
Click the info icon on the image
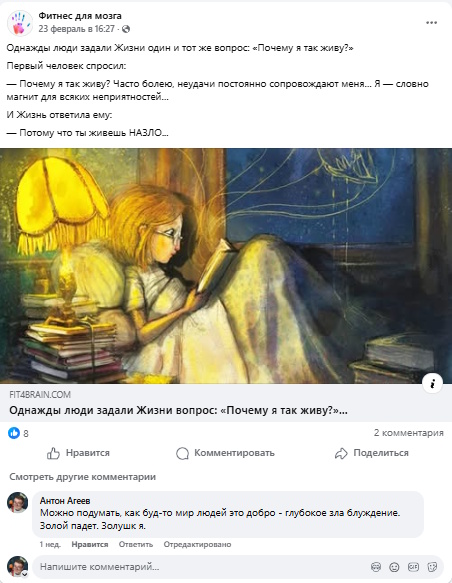[x=432, y=383]
